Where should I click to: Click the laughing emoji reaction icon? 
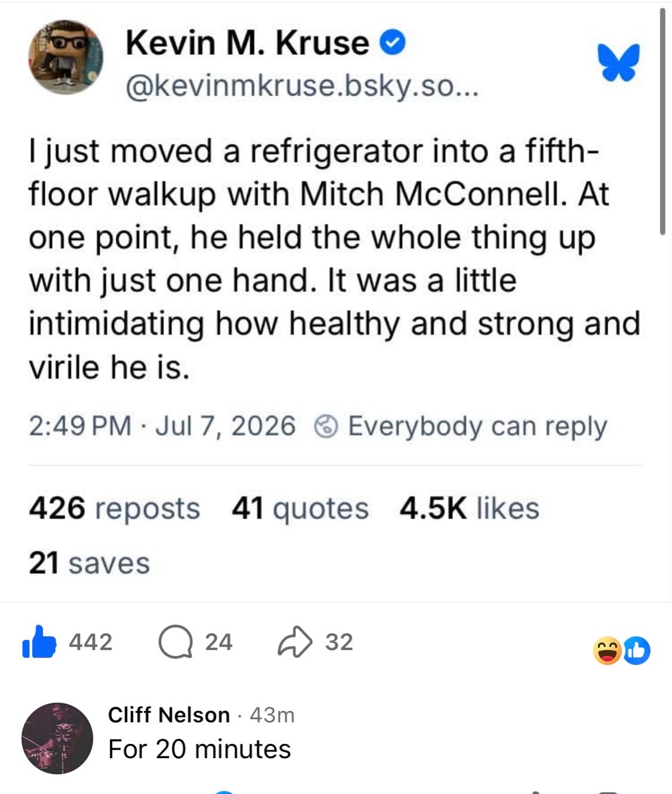[x=607, y=651]
